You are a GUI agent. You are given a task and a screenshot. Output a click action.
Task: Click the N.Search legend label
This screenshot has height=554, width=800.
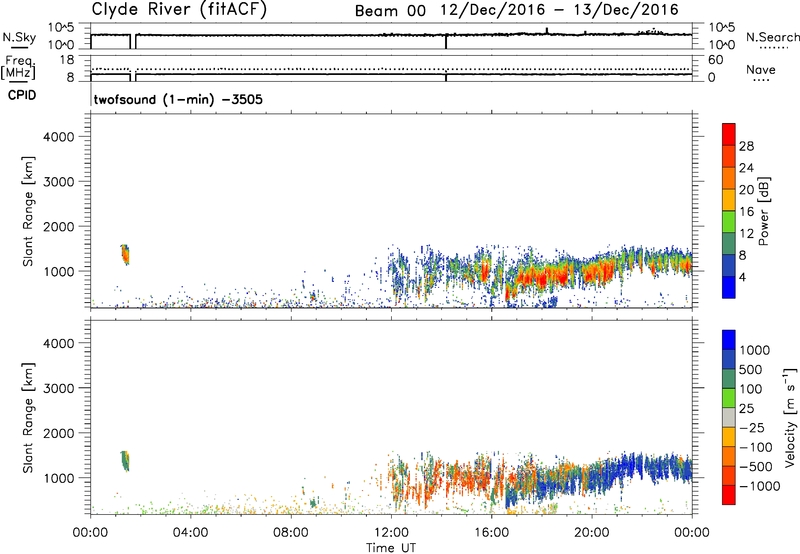point(772,37)
